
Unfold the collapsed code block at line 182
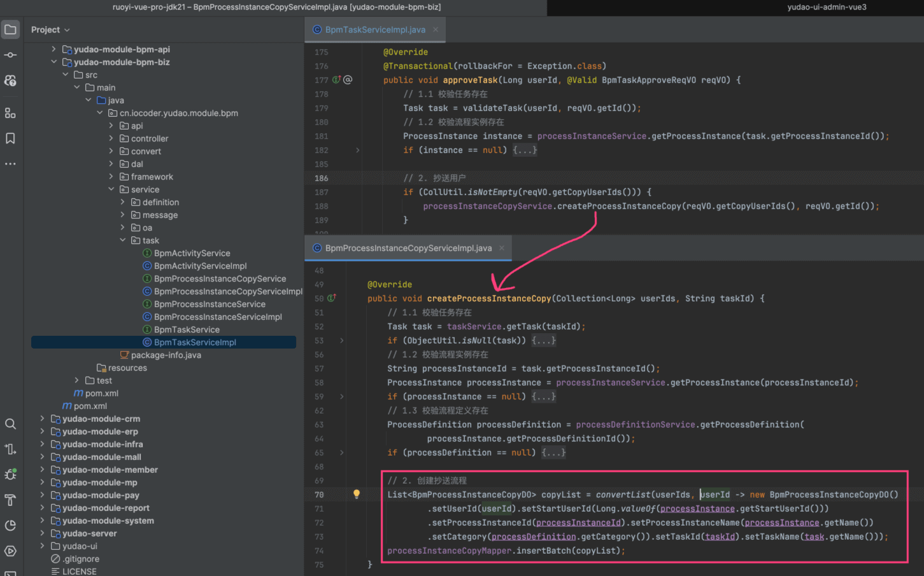[x=357, y=150]
